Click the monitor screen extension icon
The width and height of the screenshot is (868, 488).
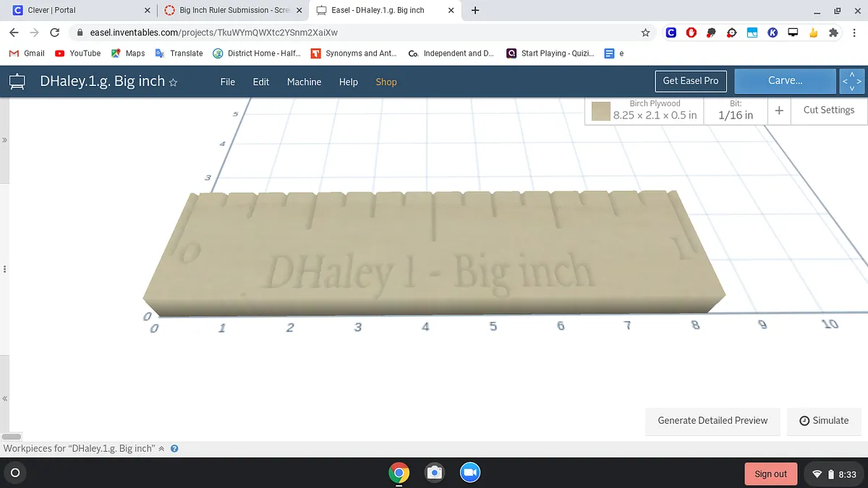[x=793, y=33]
